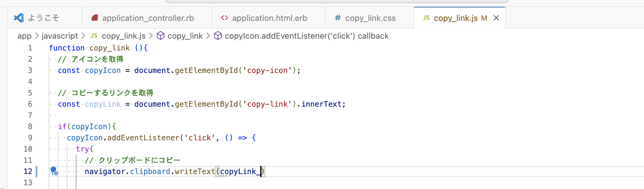644x189 pixels.
Task: Click the 'javascript' breadcrumb folder
Action: (60, 36)
